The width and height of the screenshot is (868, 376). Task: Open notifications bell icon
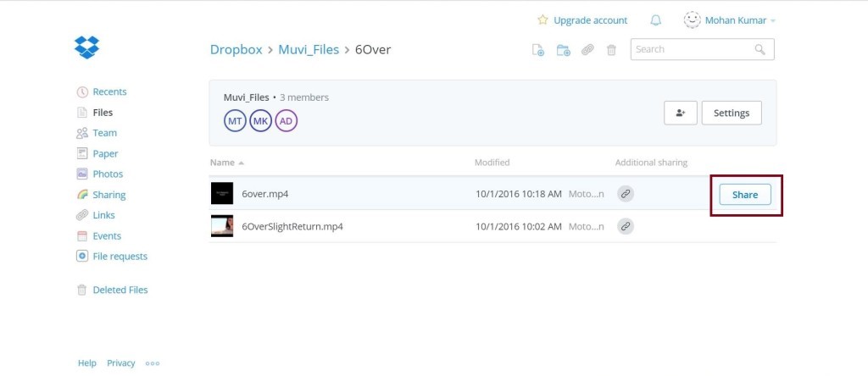click(655, 20)
